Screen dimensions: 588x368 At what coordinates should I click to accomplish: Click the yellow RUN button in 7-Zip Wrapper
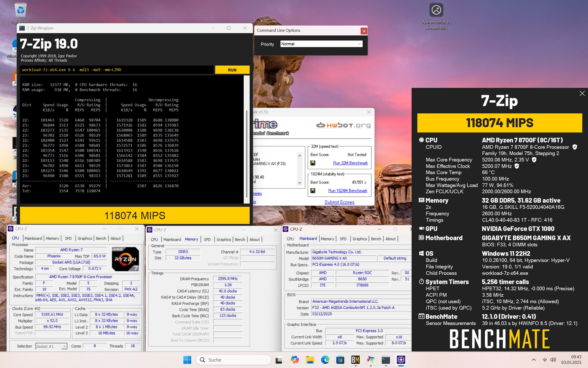click(232, 70)
